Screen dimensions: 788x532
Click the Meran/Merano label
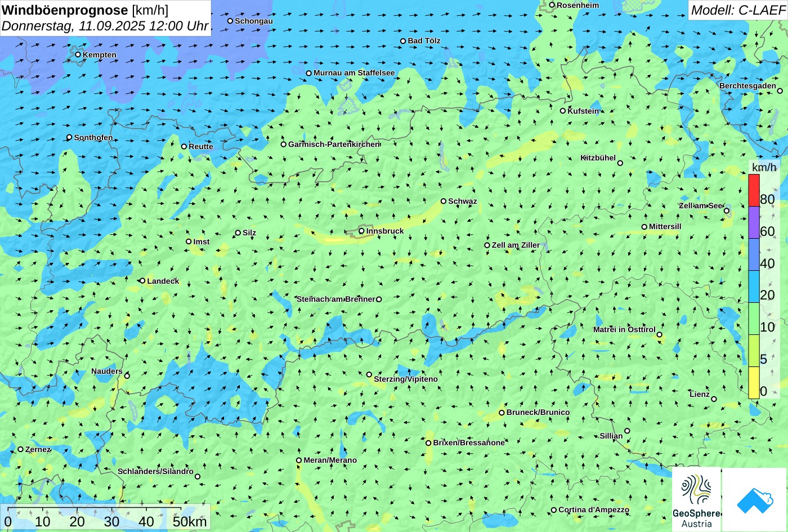pos(330,460)
